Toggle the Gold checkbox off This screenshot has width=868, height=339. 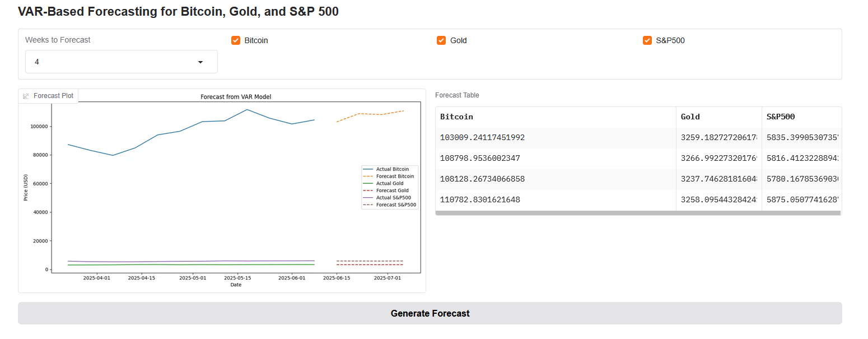[x=441, y=40]
